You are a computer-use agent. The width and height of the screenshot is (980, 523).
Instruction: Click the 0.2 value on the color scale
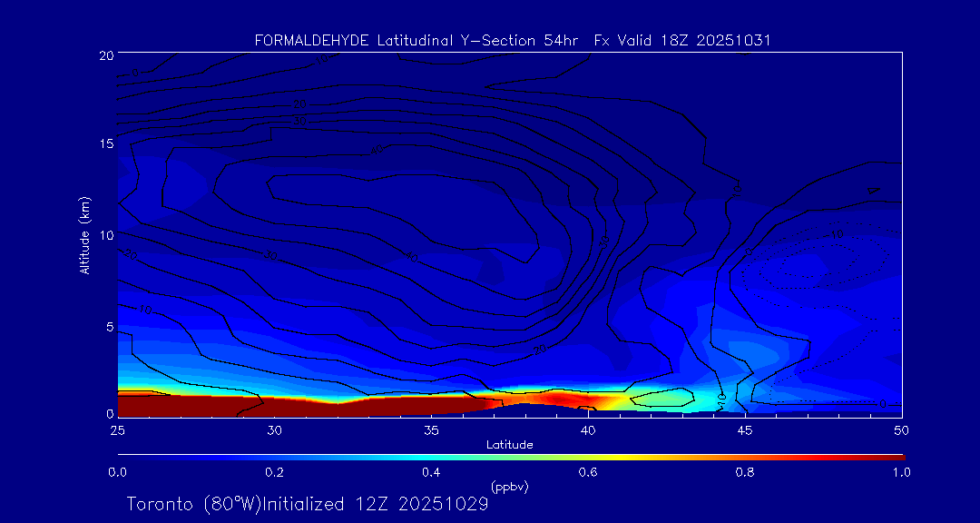(274, 472)
